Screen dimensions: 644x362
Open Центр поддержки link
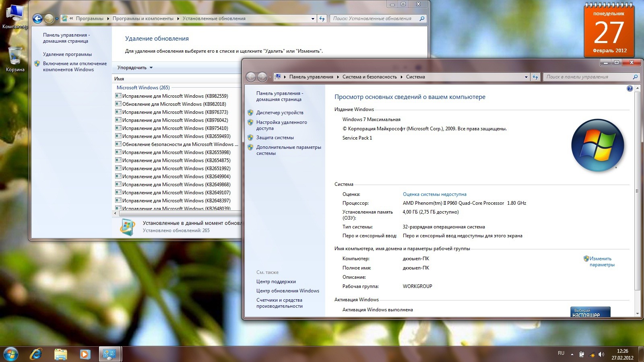(276, 282)
